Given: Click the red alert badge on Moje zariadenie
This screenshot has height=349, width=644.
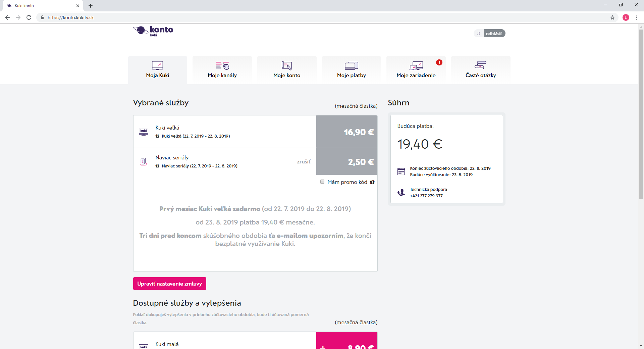Looking at the screenshot, I should pos(439,62).
